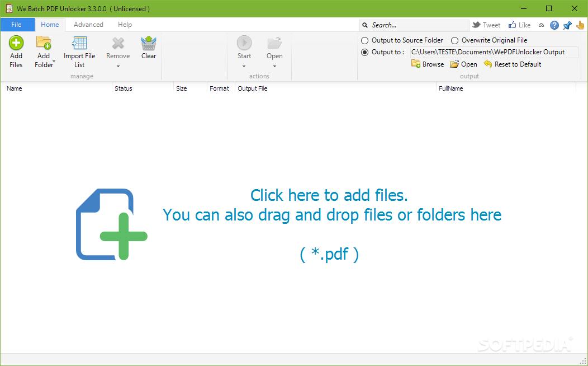This screenshot has width=588, height=366.
Task: Click the Add Folder icon
Action: (44, 43)
